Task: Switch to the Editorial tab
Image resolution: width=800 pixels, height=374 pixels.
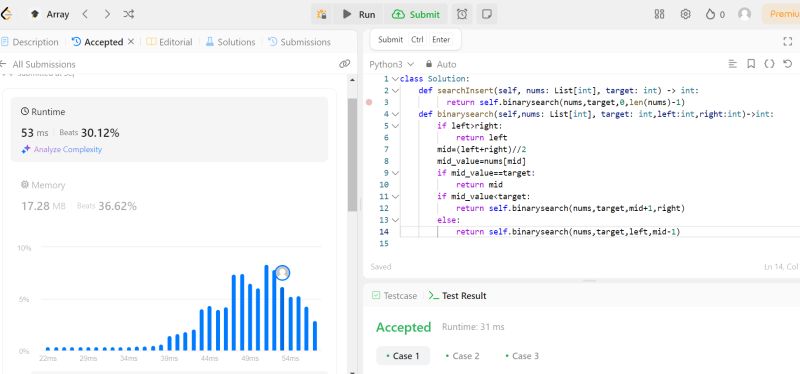Action: 169,42
